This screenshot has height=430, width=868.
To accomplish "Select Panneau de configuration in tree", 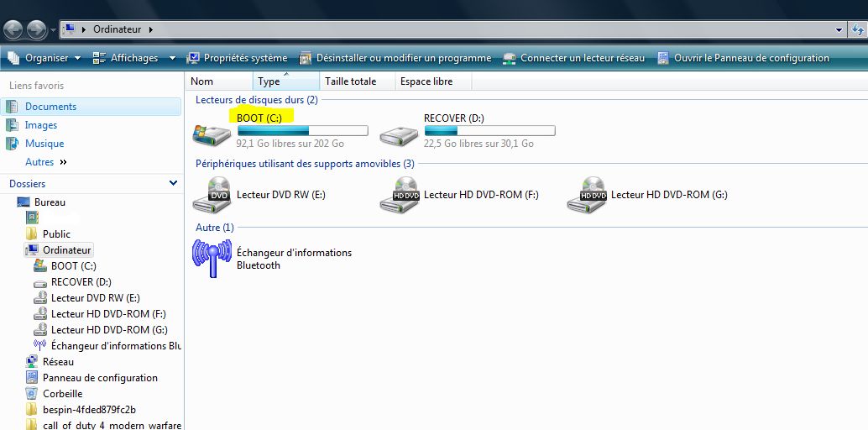I will 100,378.
